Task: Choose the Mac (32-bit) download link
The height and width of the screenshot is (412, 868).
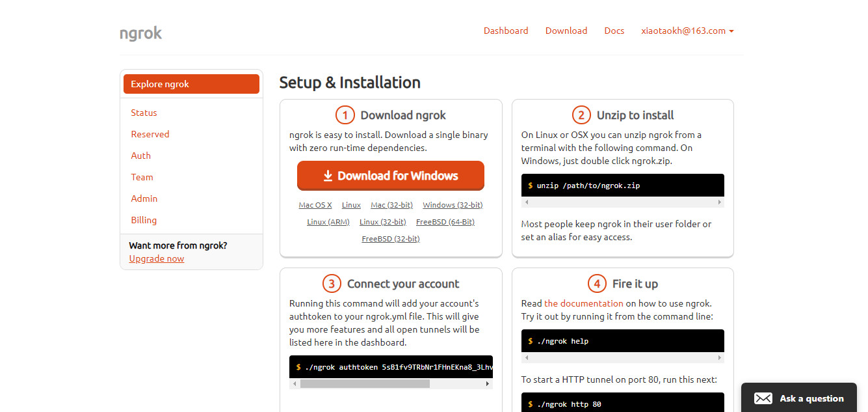Action: click(391, 205)
